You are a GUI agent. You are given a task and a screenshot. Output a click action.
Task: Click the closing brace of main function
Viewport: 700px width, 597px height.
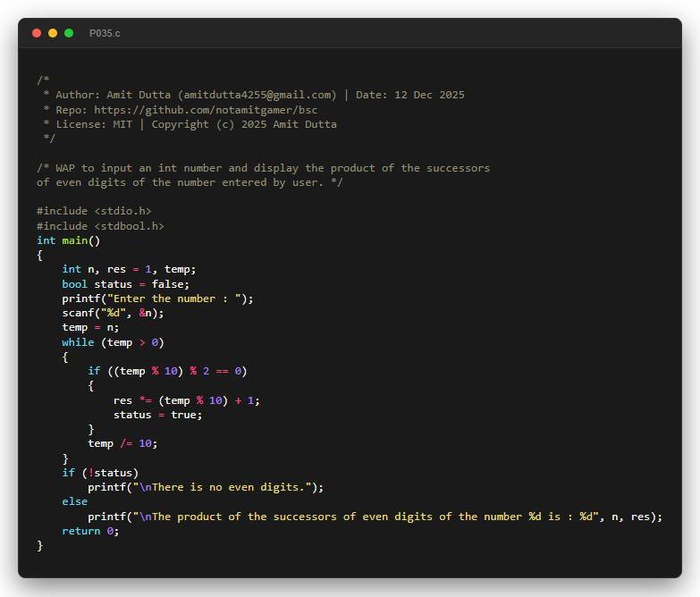39,546
